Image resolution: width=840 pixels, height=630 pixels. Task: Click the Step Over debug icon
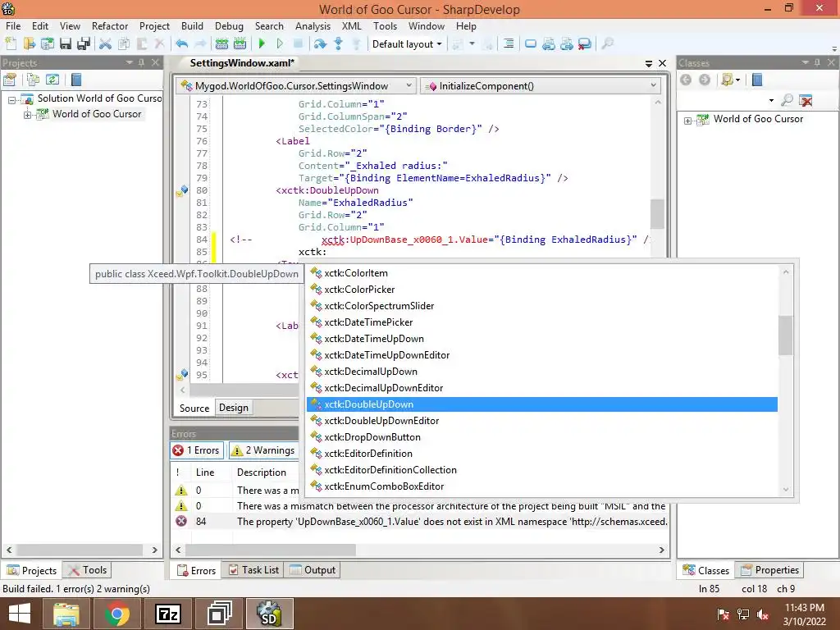coord(321,44)
